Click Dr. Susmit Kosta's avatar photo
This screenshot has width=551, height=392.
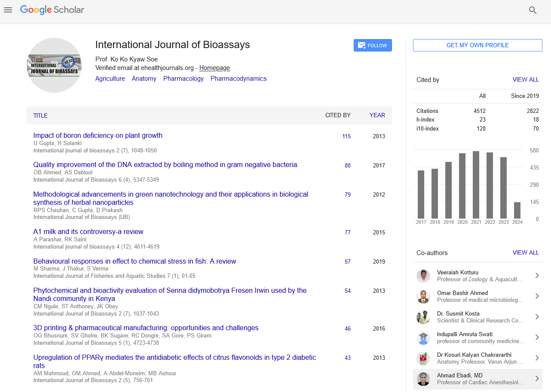(x=423, y=317)
